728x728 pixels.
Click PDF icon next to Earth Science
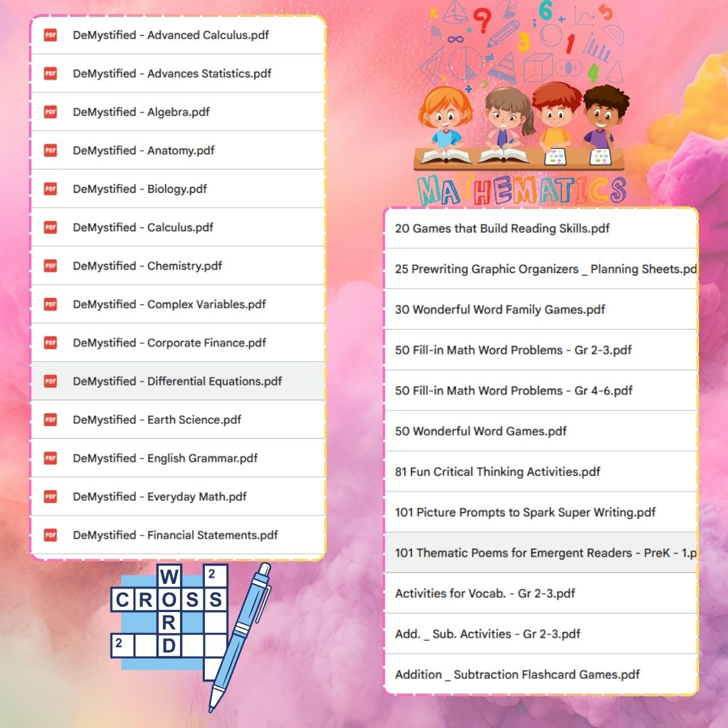click(51, 419)
